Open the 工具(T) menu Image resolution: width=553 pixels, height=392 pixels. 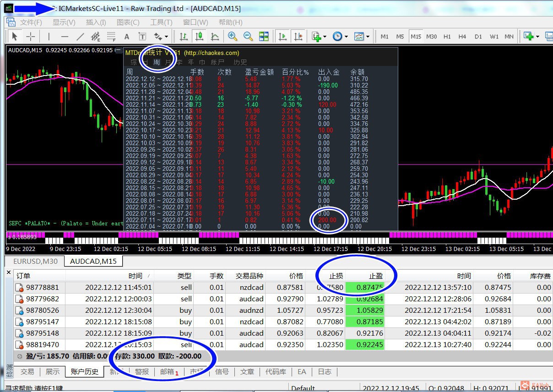[x=161, y=22]
